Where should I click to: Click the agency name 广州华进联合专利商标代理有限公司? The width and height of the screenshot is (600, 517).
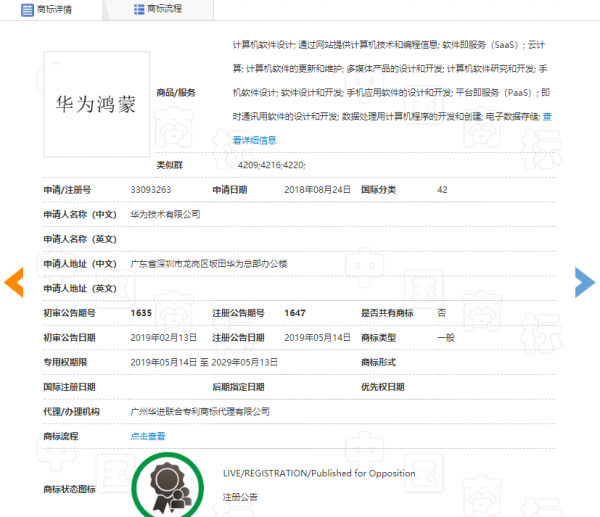point(200,411)
